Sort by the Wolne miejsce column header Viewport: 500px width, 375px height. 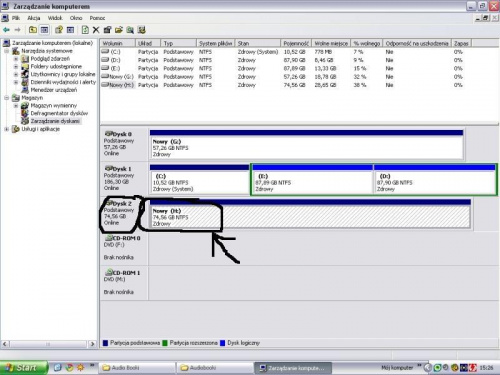pos(331,43)
